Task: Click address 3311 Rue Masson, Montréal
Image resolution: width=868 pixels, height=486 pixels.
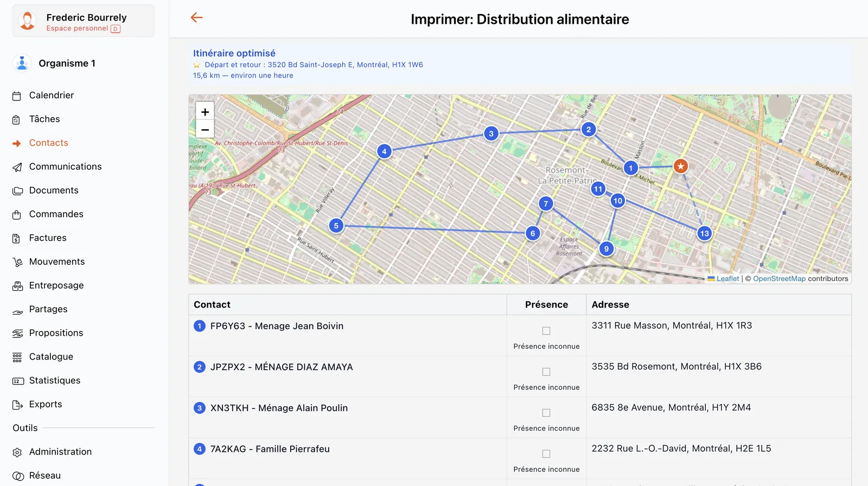Action: click(672, 325)
